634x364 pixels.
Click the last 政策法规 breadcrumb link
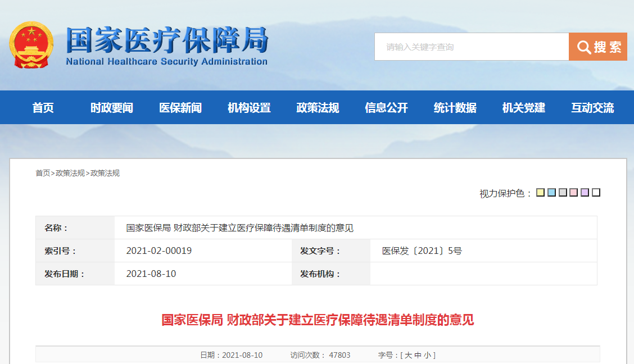point(105,173)
